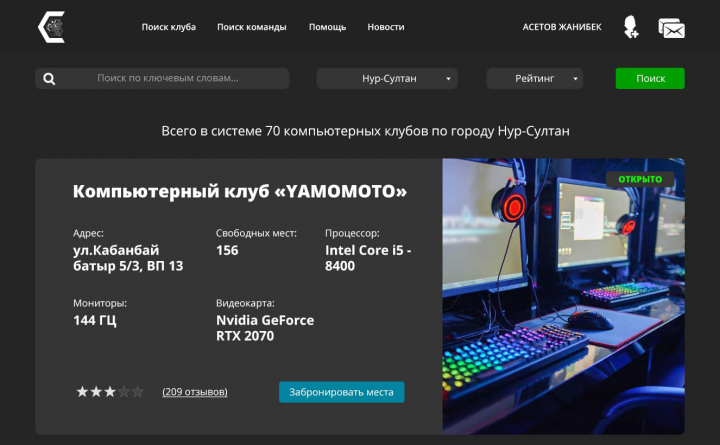Open the add friend profile icon
Screen dimensions: 720x445
(631, 27)
